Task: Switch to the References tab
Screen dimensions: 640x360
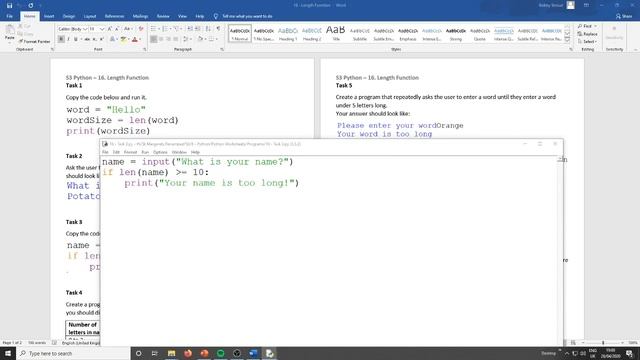Action: [x=114, y=16]
